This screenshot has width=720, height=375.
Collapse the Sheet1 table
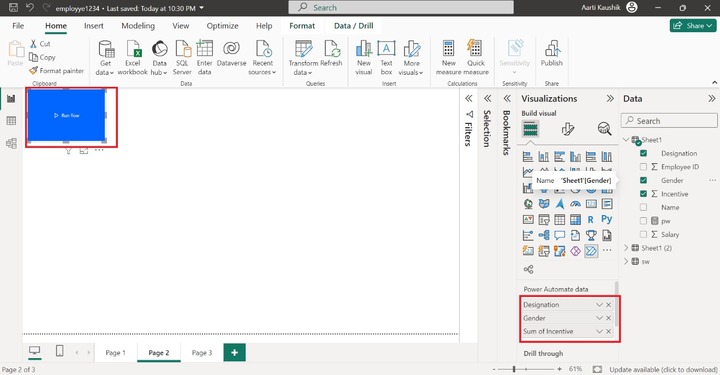click(x=626, y=140)
